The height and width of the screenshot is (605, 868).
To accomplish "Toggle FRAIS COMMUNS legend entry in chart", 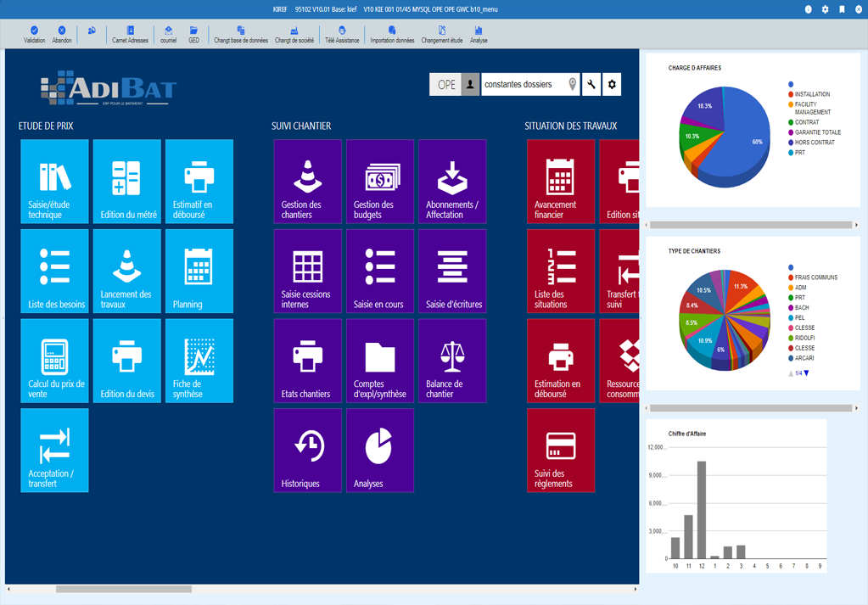I will 813,277.
